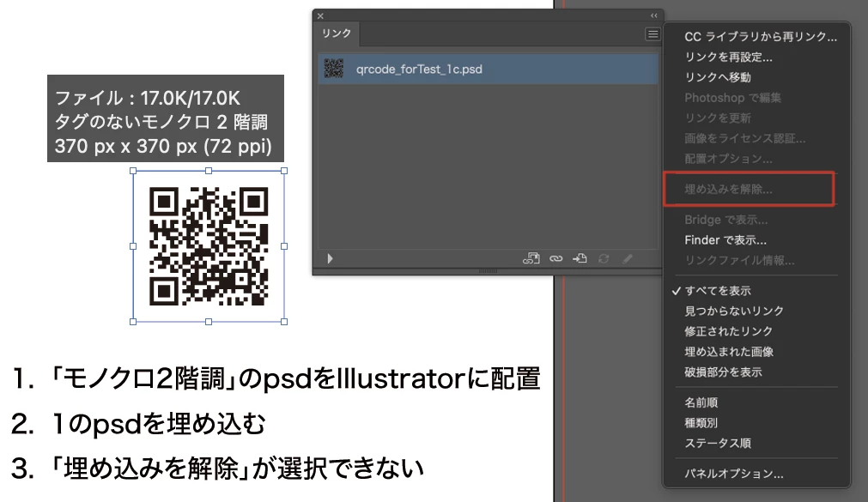Image resolution: width=868 pixels, height=502 pixels.
Task: Click Bridge で表示... menu item
Action: pyautogui.click(x=725, y=220)
